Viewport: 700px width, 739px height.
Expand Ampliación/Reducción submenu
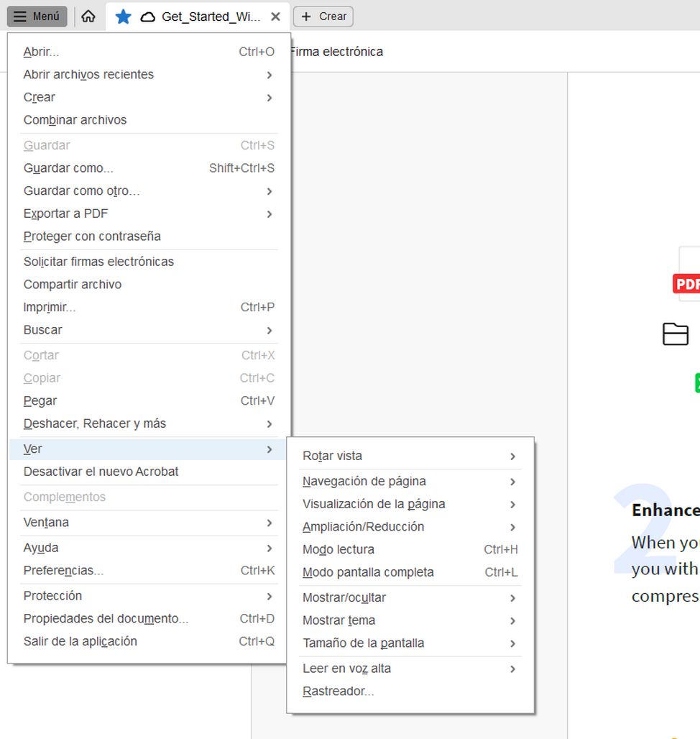410,526
